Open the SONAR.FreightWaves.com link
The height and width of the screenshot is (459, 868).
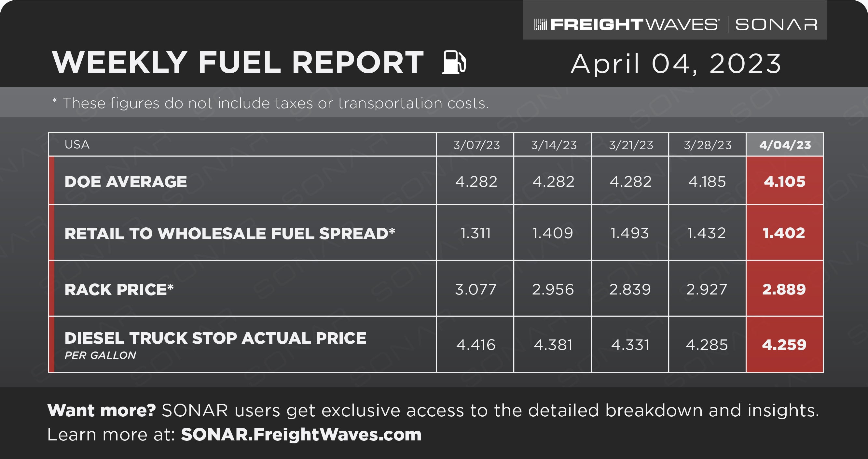pos(301,434)
